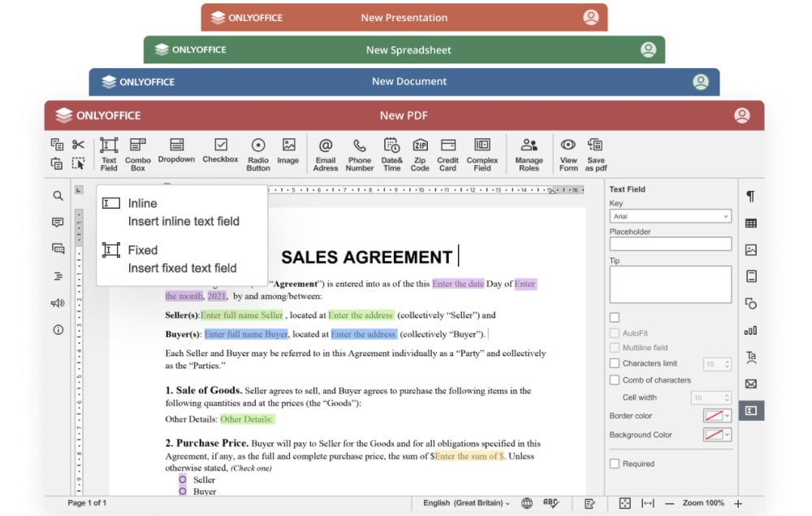Zoom out with the minus button
The width and height of the screenshot is (812, 516).
pyautogui.click(x=670, y=504)
